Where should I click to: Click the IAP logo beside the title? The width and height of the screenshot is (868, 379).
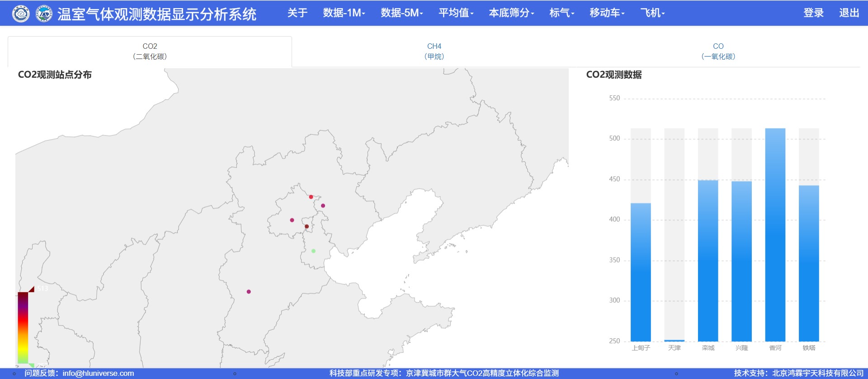pyautogui.click(x=44, y=14)
